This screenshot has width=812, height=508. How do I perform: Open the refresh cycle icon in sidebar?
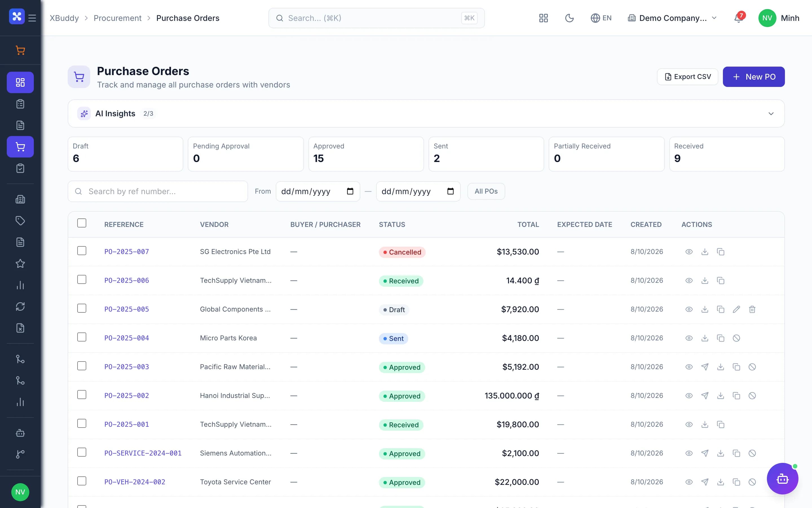click(x=20, y=306)
